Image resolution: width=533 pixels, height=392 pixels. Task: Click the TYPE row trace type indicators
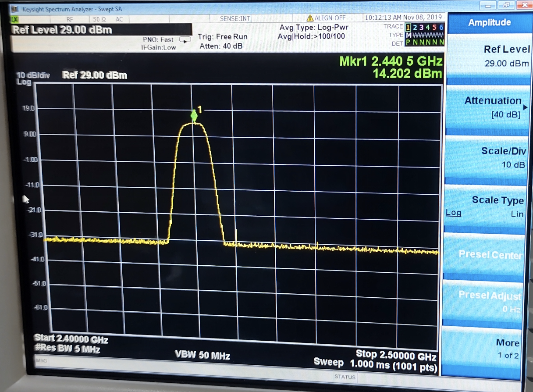pos(425,35)
